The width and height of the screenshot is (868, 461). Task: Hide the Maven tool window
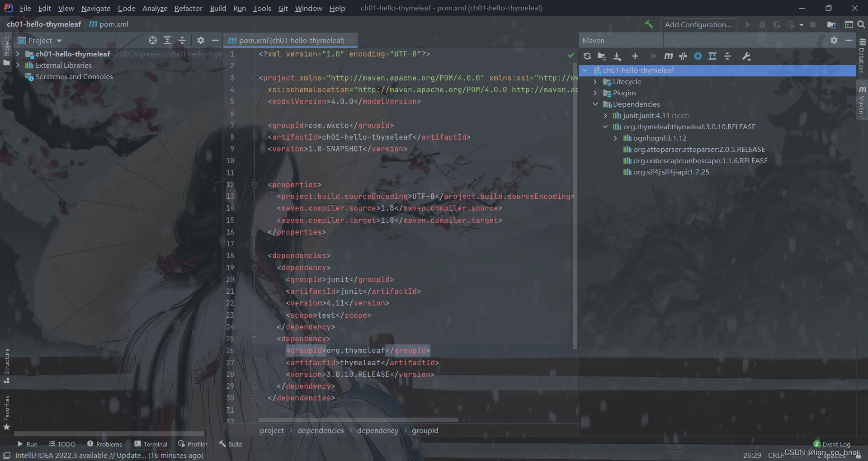[849, 40]
